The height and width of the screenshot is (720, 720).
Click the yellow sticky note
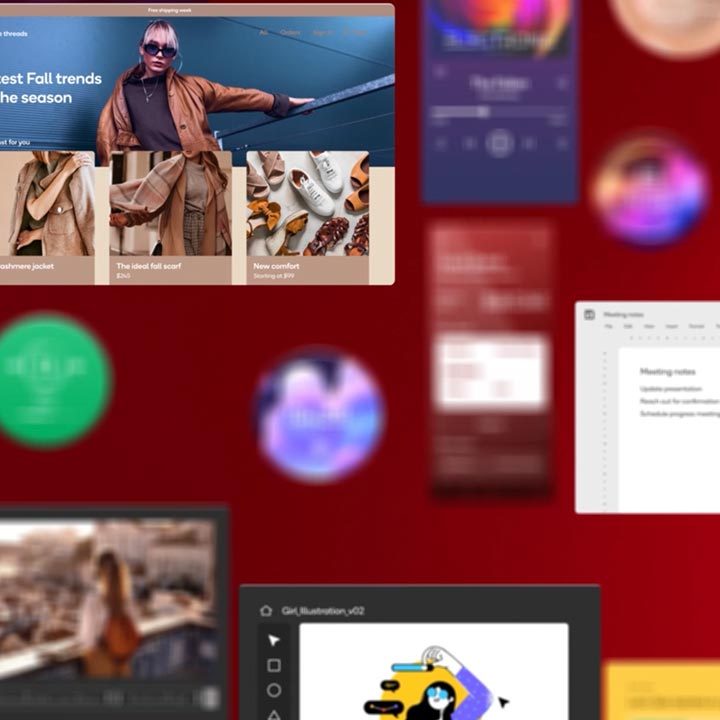662,691
